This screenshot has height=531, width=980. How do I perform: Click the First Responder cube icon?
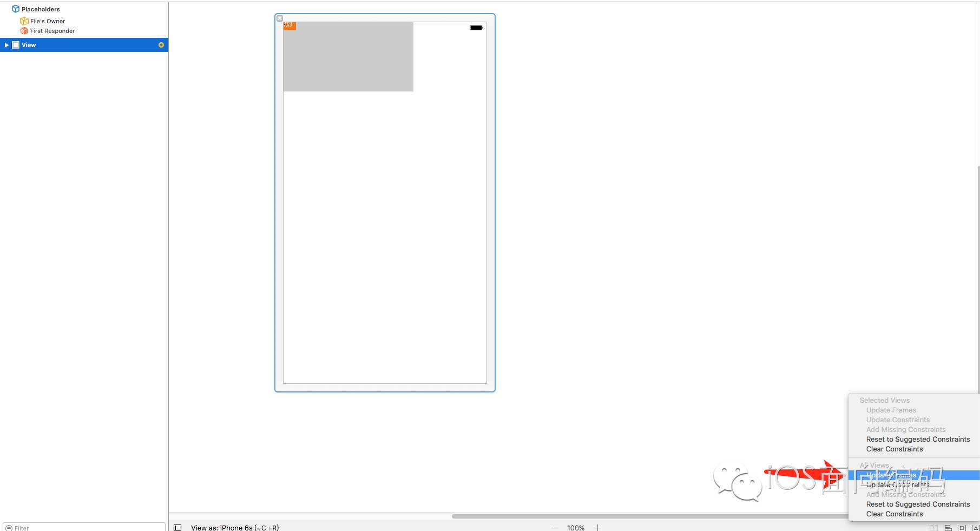point(24,31)
